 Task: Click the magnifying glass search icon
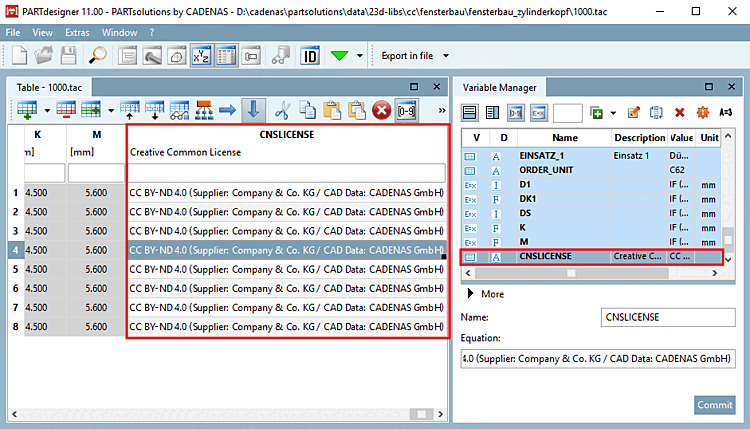click(x=98, y=55)
